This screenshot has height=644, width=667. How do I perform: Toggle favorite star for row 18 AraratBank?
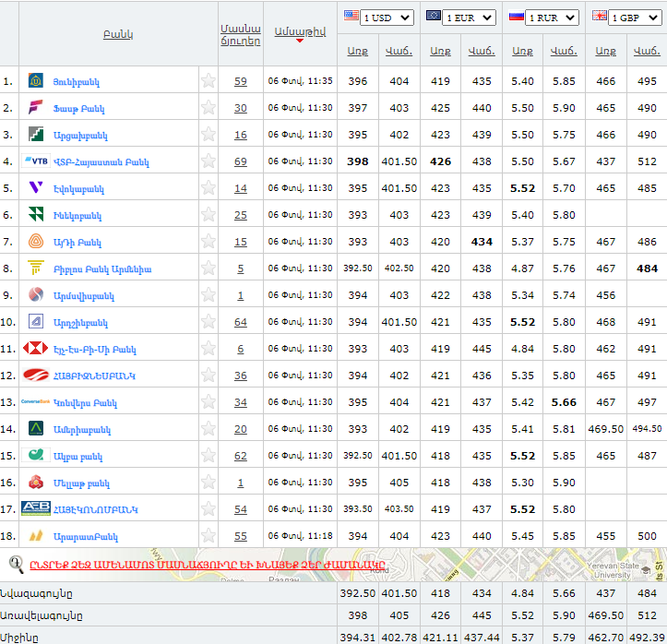coord(208,535)
